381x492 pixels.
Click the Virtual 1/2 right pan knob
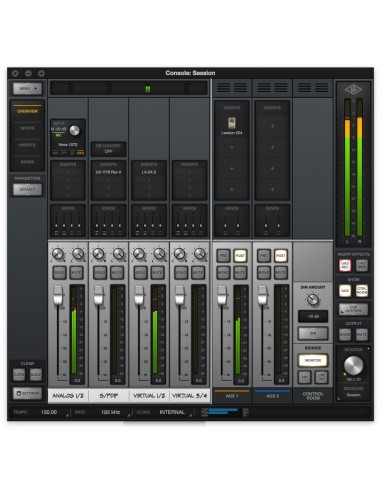point(159,254)
